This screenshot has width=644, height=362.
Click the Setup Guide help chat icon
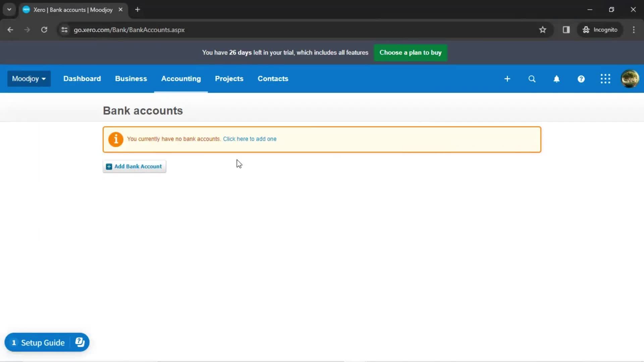[x=80, y=342]
